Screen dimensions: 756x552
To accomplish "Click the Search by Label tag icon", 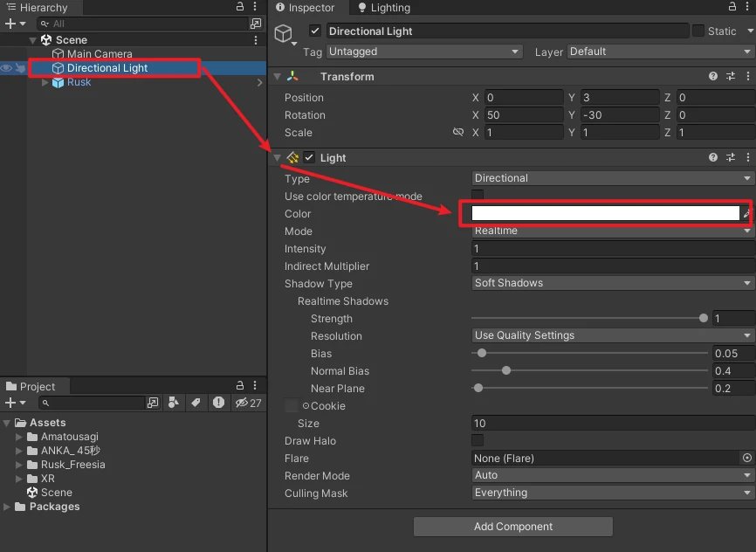I will click(x=196, y=403).
